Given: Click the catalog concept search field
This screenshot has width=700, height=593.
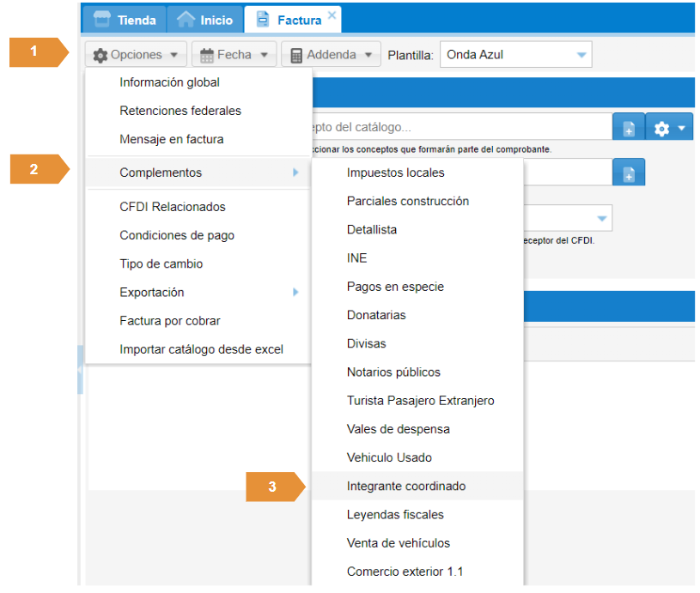Looking at the screenshot, I should [x=460, y=127].
